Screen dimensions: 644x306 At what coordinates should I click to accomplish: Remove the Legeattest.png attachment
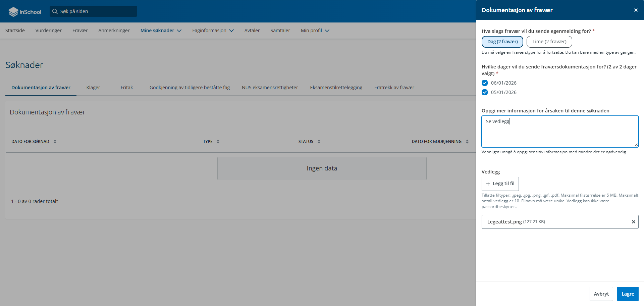tap(633, 222)
